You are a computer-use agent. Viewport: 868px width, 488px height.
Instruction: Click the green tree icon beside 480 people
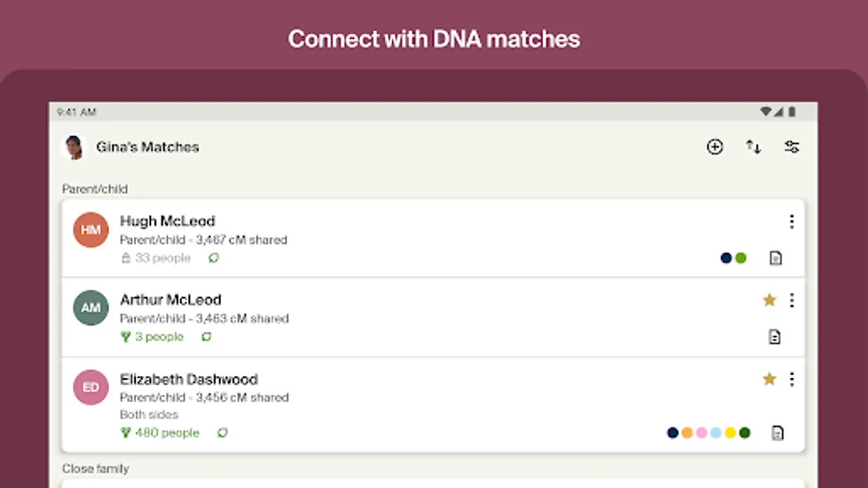[126, 433]
